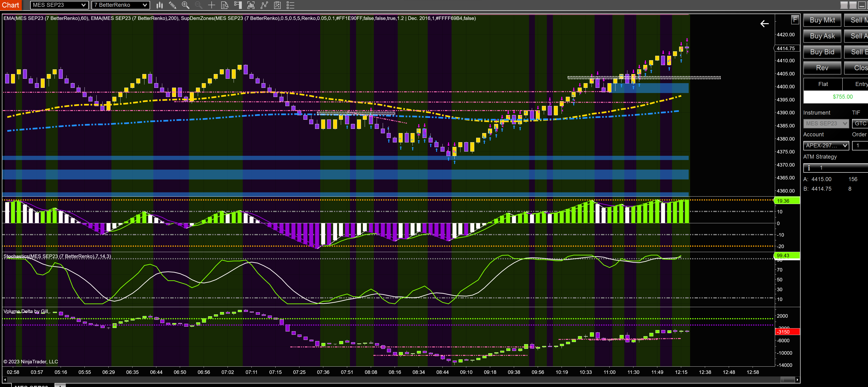The height and width of the screenshot is (387, 868).
Task: Click the horizontal scrollbar thumb
Action: coord(787,380)
